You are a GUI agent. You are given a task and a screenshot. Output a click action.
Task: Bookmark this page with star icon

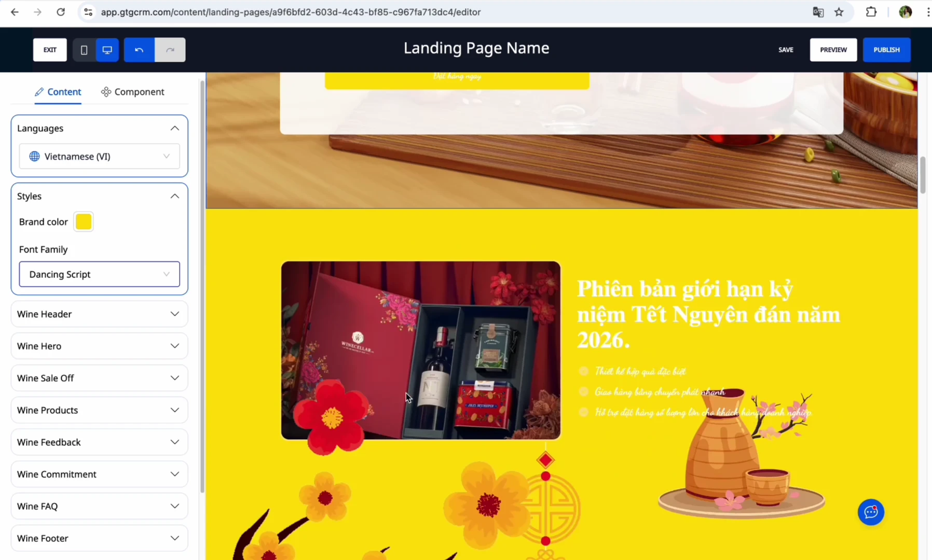click(x=839, y=12)
